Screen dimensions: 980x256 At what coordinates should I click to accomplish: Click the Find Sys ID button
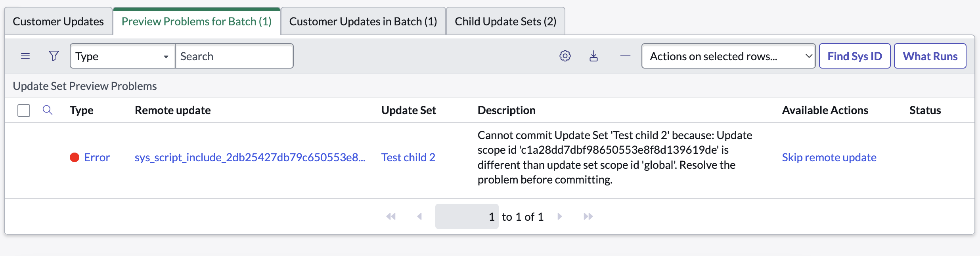(x=854, y=56)
